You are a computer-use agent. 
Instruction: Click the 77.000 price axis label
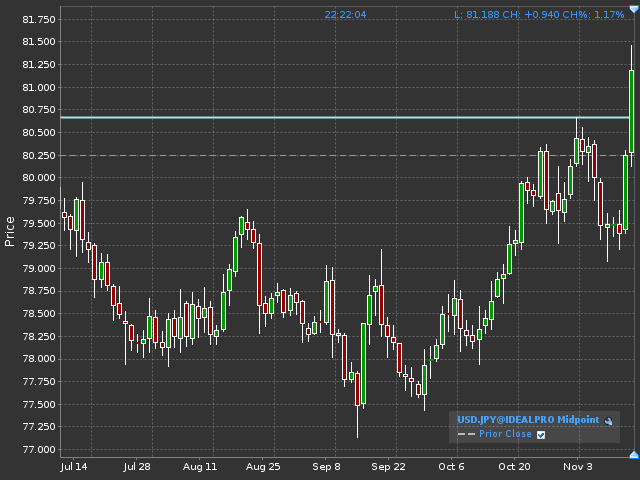39,449
